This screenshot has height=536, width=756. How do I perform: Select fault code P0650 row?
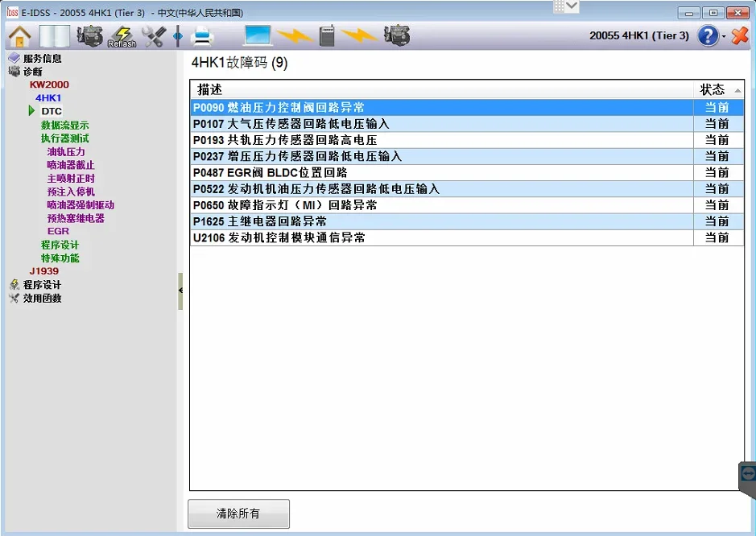pyautogui.click(x=467, y=205)
